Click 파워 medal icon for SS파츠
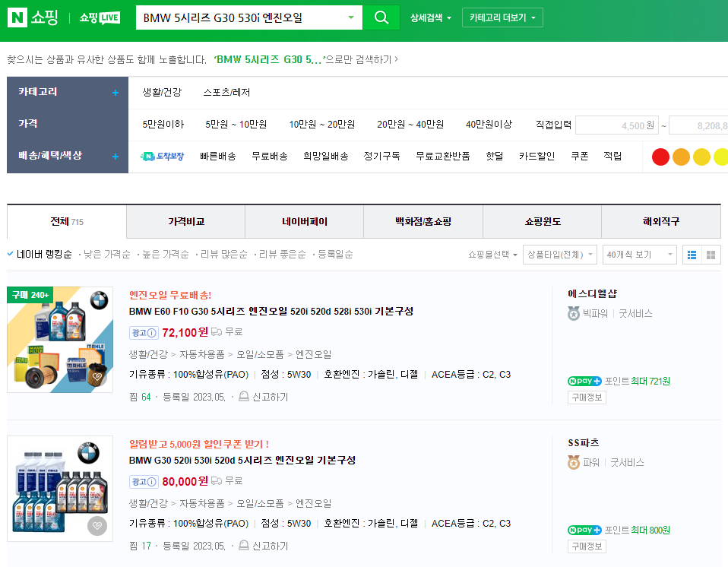 coord(574,463)
